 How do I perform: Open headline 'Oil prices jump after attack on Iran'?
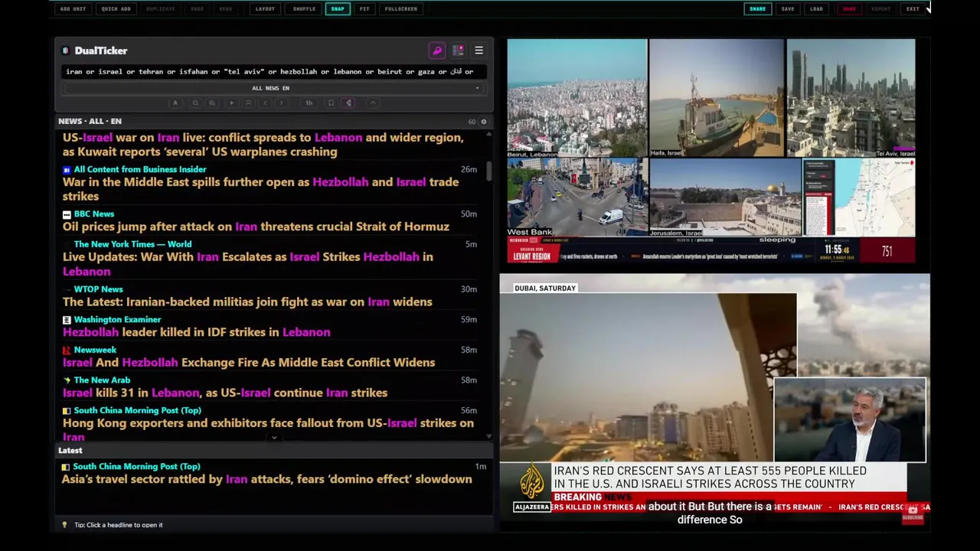pyautogui.click(x=256, y=227)
